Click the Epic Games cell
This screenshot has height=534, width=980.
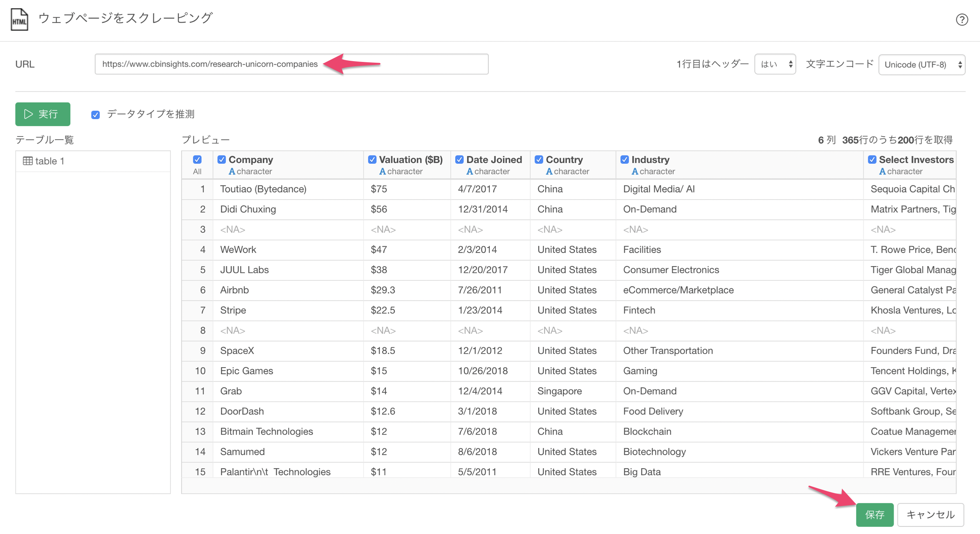click(x=288, y=371)
